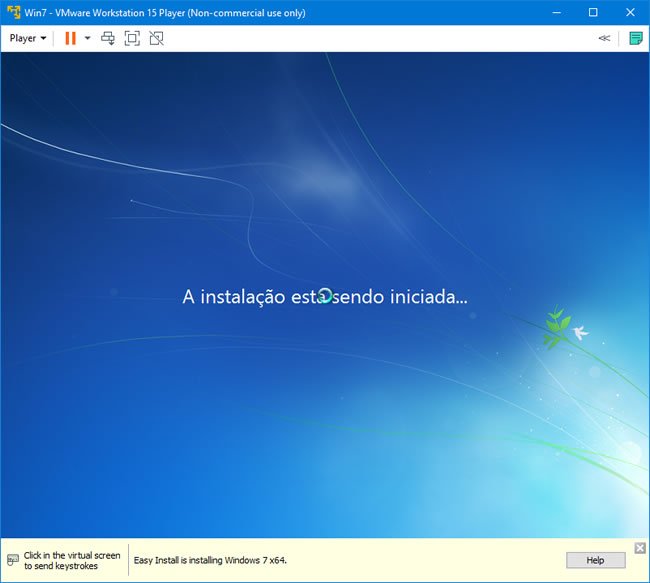Enter full screen mode via toolbar icon
The height and width of the screenshot is (583, 650).
tap(132, 38)
